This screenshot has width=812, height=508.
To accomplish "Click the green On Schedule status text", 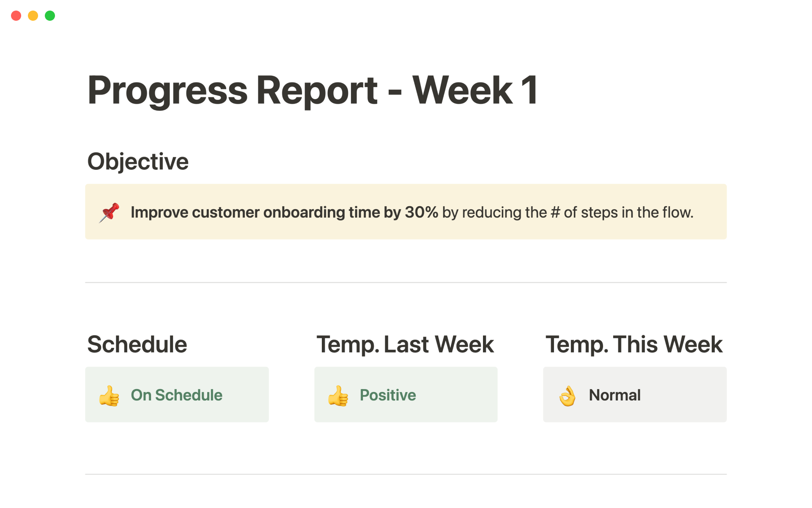I will pyautogui.click(x=176, y=395).
